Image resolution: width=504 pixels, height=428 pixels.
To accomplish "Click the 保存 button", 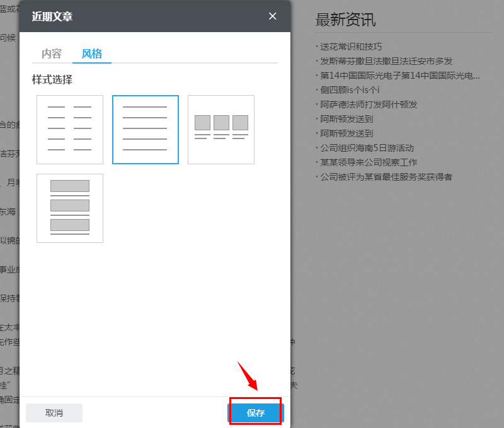I will 255,413.
